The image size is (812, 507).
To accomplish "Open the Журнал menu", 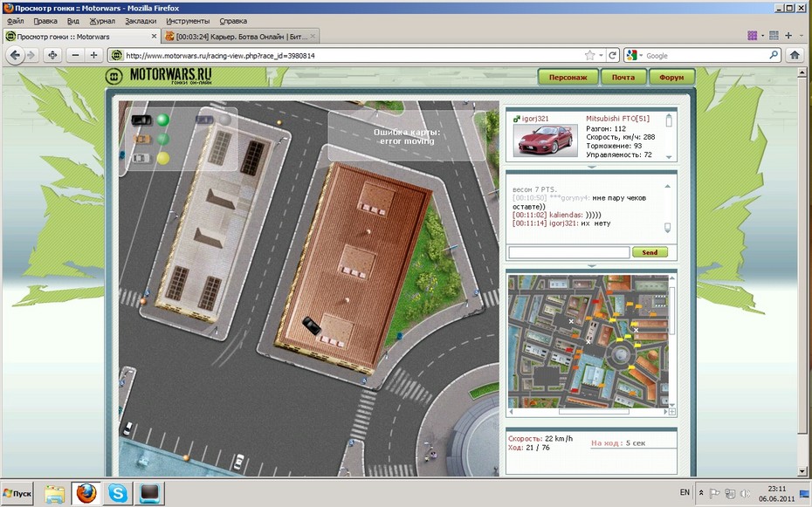I will (102, 21).
